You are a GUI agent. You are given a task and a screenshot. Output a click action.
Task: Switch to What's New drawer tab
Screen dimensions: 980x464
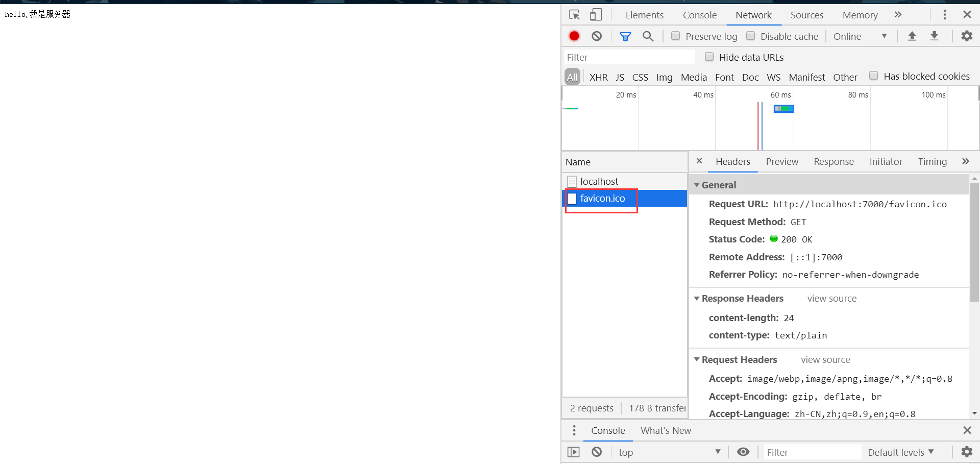pyautogui.click(x=666, y=430)
